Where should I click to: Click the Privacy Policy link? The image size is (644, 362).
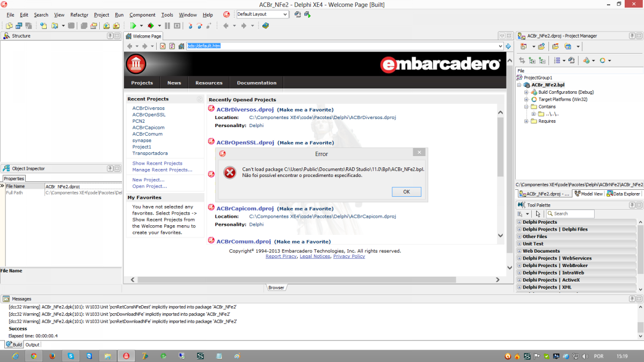349,256
